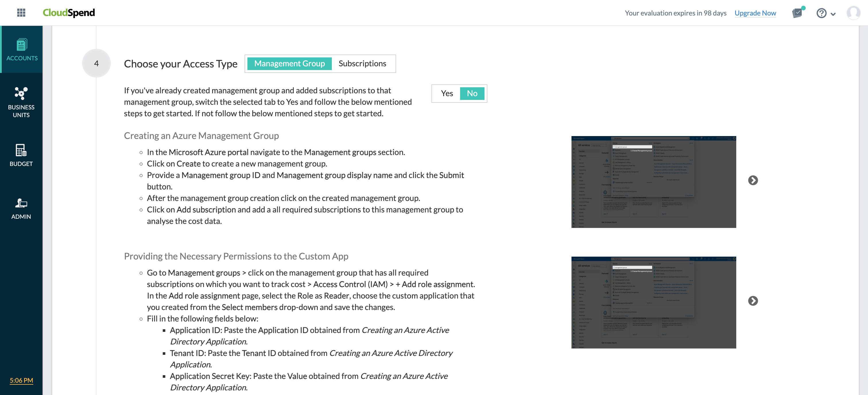Open the Budget sidebar section

[x=21, y=155]
